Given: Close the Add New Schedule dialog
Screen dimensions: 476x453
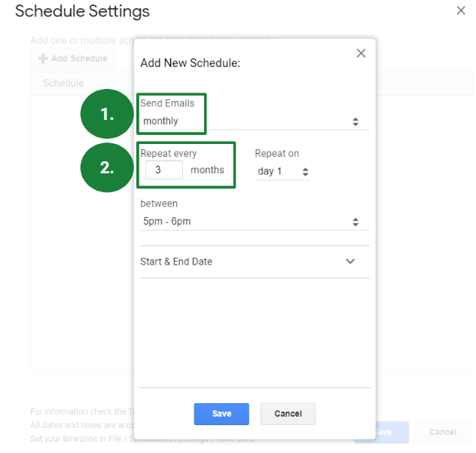Looking at the screenshot, I should click(361, 54).
